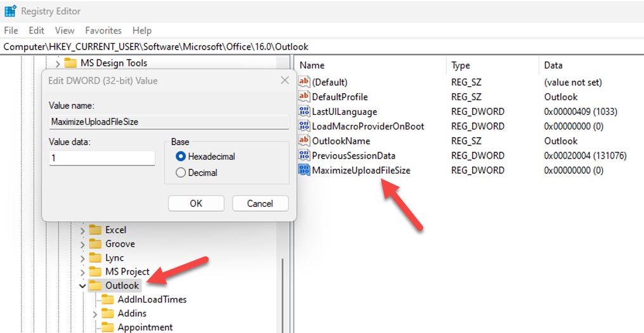Expand the Addins subkey

pyautogui.click(x=95, y=314)
